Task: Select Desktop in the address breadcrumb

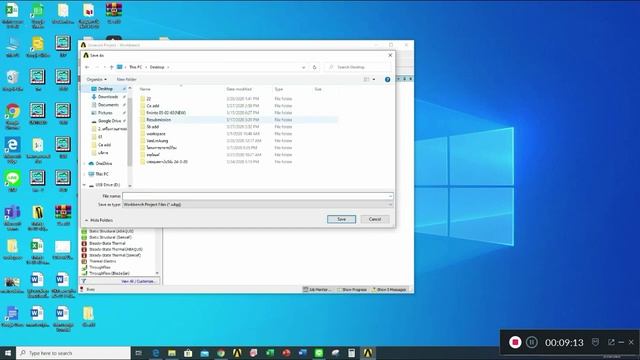Action: [x=157, y=67]
